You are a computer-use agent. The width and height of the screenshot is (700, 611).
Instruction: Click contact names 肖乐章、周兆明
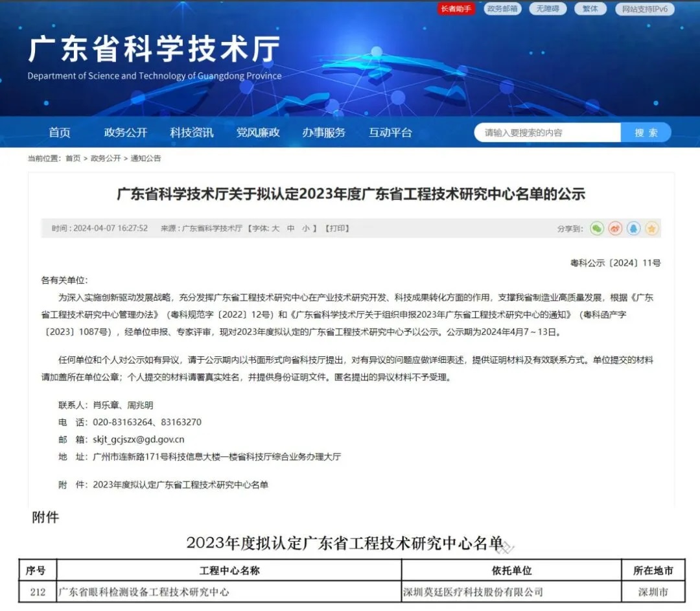[122, 405]
